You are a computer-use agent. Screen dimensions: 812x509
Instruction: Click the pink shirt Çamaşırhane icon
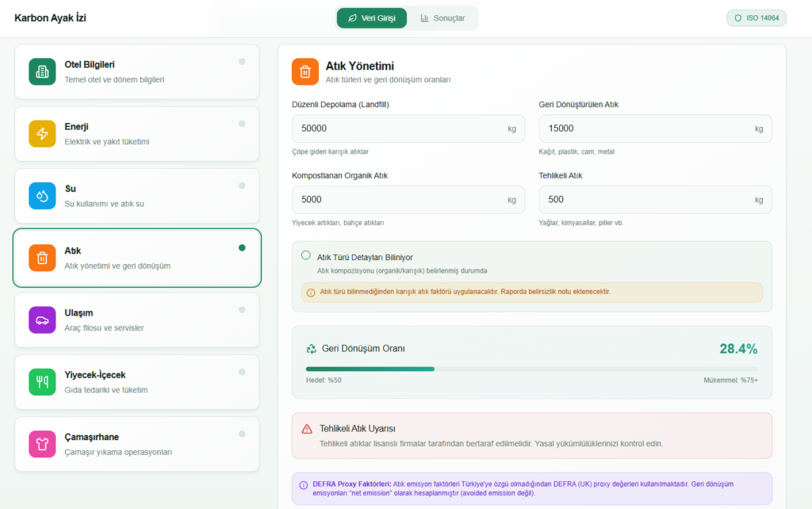point(42,444)
